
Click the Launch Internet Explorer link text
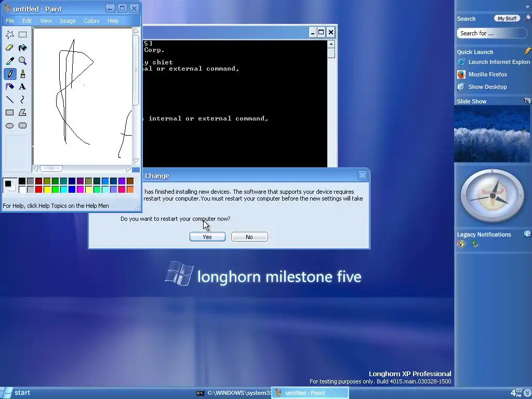coord(499,62)
